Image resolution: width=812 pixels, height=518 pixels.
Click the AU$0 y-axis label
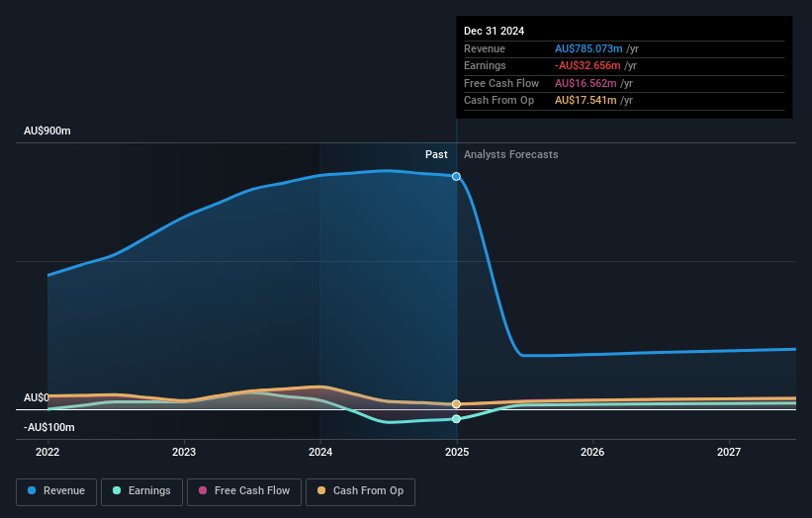[37, 397]
